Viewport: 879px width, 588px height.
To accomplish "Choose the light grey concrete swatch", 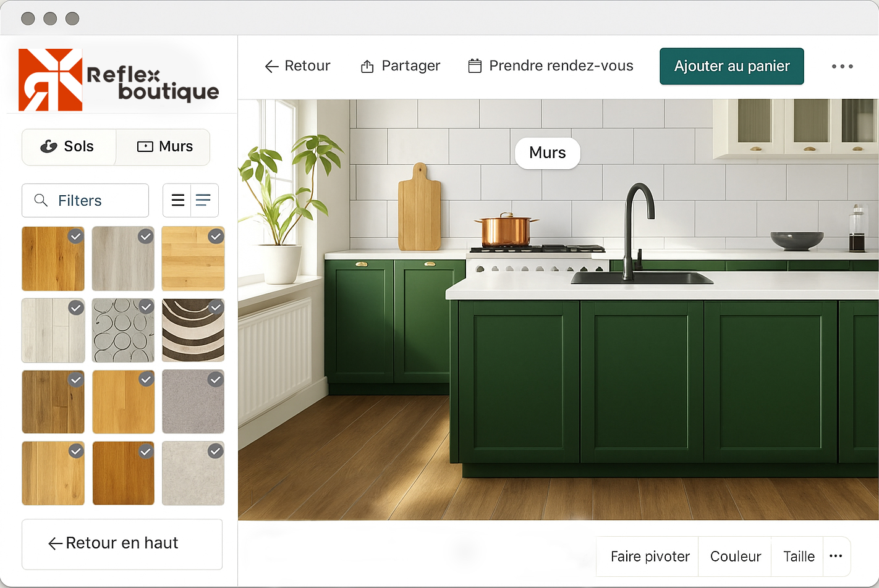I will tap(193, 473).
